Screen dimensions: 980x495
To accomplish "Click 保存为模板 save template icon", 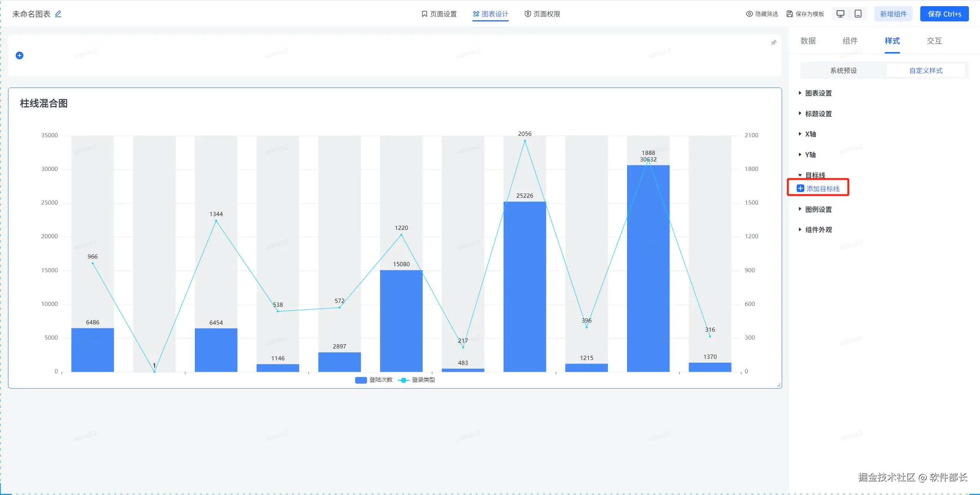I will click(x=789, y=14).
